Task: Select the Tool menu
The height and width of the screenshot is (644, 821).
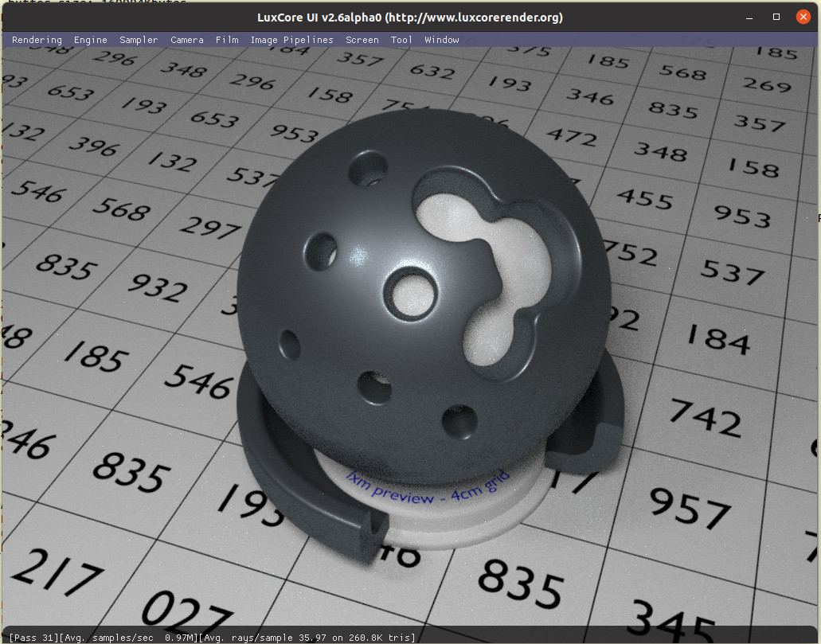Action: (x=401, y=40)
